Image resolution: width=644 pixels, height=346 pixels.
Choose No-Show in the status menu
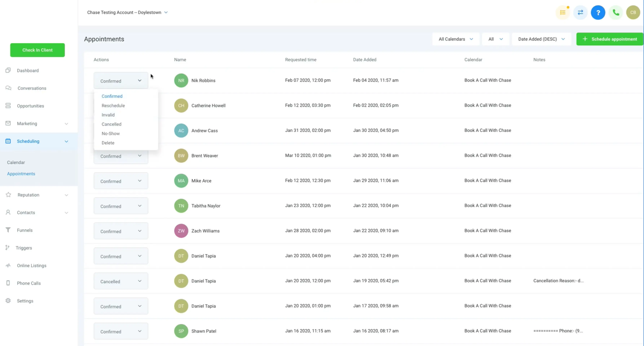tap(111, 133)
